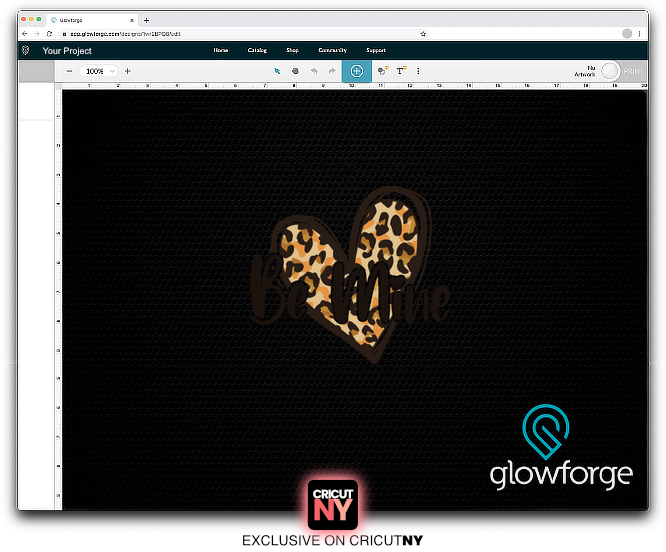Open the Catalog menu item
Viewport: 666px width, 552px height.
pyautogui.click(x=257, y=51)
